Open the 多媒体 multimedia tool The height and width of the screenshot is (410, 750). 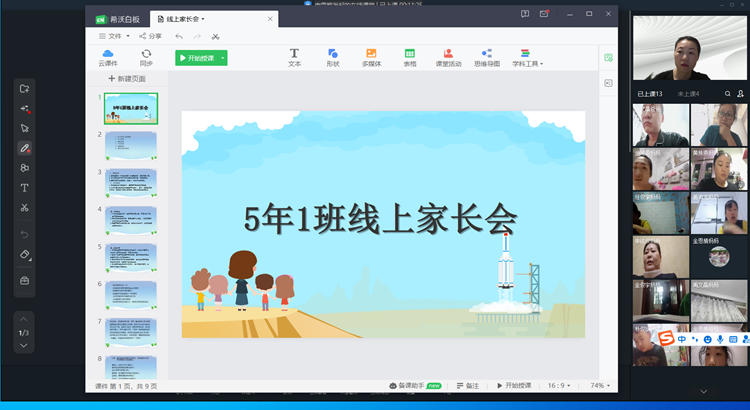point(371,57)
